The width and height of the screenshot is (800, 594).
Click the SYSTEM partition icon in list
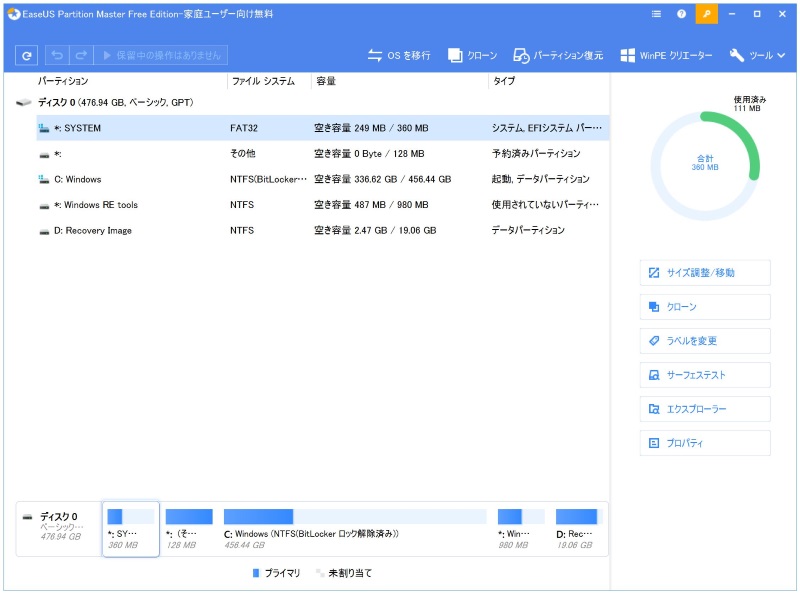44,128
